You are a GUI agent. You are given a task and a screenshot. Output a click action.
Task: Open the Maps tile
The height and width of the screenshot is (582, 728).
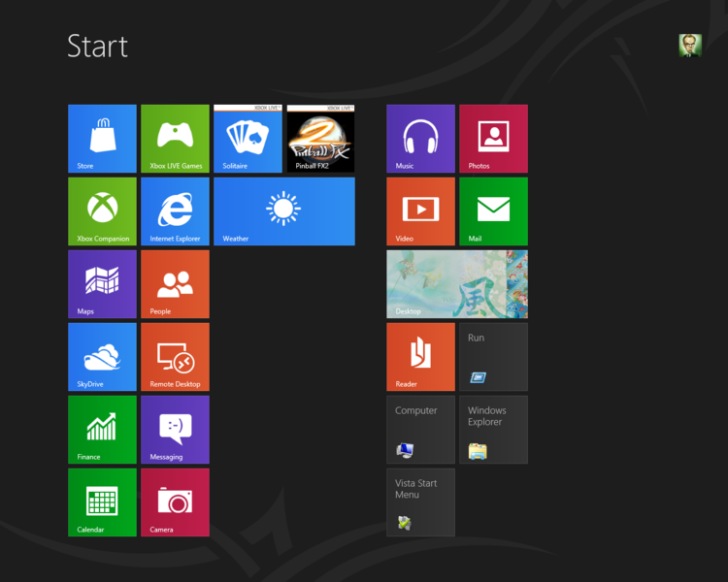[x=102, y=284]
